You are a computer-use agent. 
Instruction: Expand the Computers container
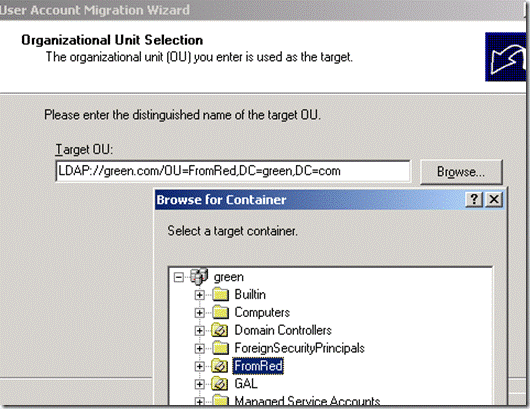[x=199, y=313]
